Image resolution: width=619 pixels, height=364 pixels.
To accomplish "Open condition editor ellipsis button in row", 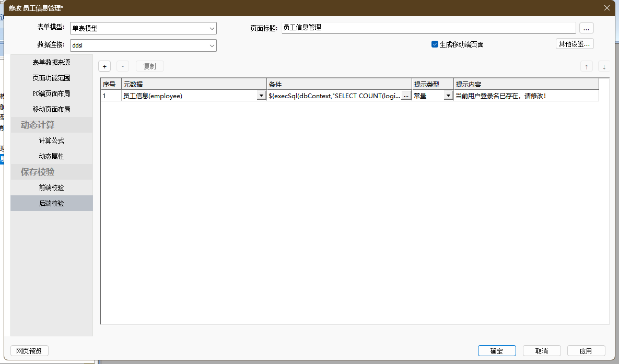I will [x=406, y=96].
